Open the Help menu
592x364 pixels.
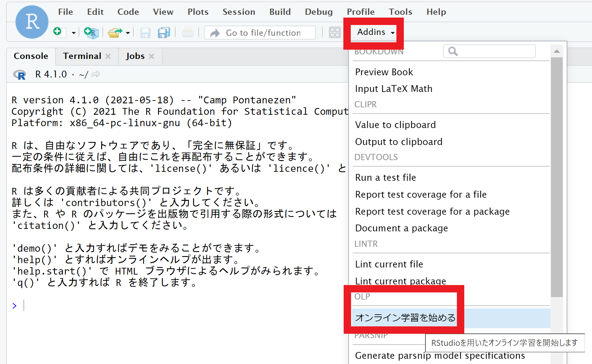pos(436,12)
